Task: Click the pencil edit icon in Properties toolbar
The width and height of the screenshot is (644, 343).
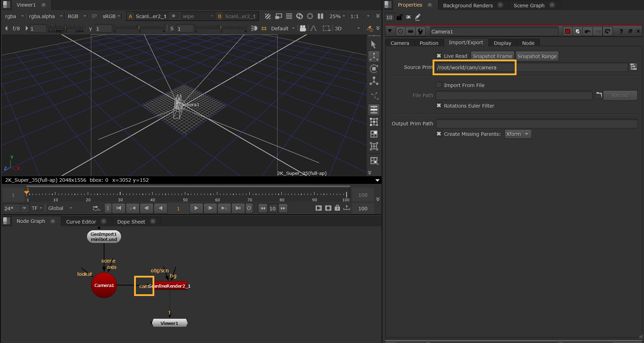Action: click(418, 17)
